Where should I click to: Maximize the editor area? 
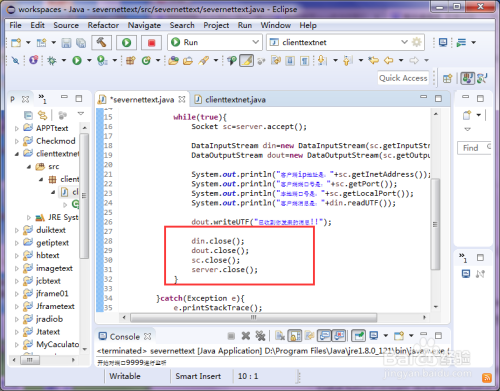[438, 99]
